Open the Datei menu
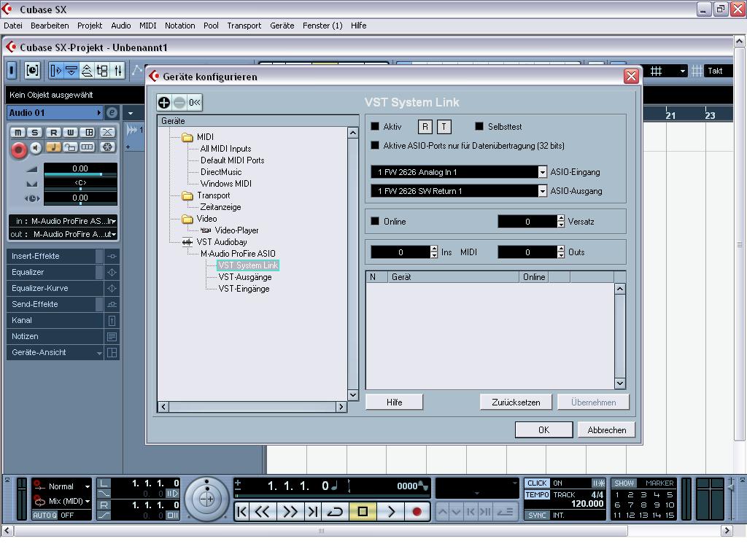 pyautogui.click(x=13, y=26)
